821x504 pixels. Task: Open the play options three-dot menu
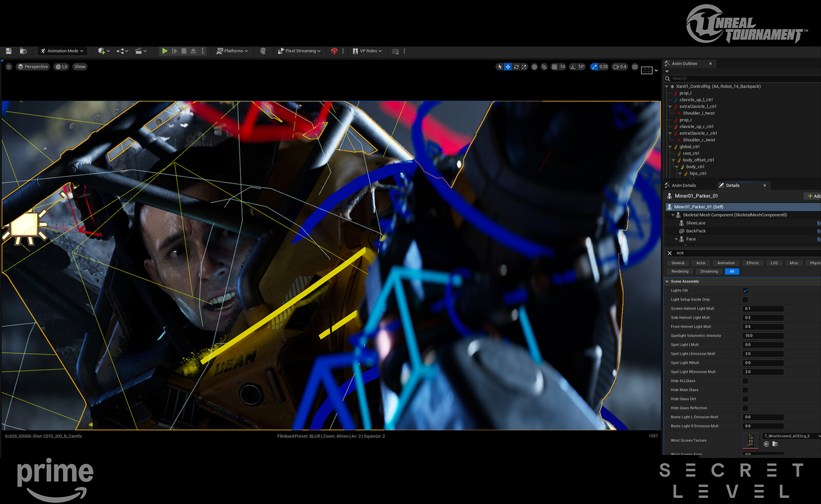tap(203, 51)
